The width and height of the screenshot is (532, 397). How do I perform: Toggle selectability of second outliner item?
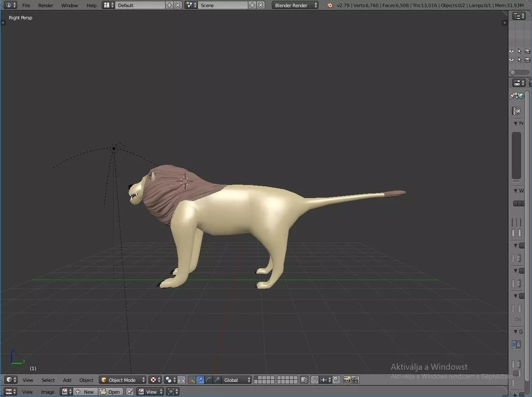point(519,60)
